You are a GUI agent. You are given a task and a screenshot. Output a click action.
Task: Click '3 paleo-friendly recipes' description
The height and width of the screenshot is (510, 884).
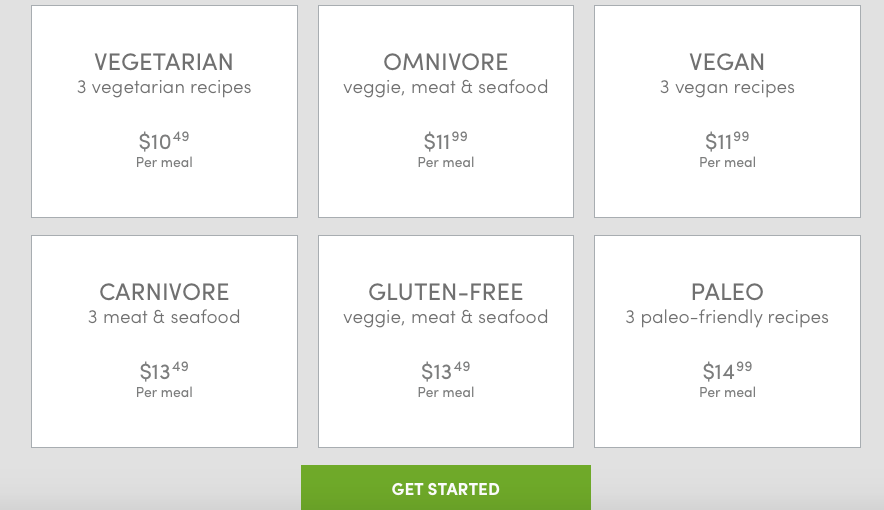(727, 317)
